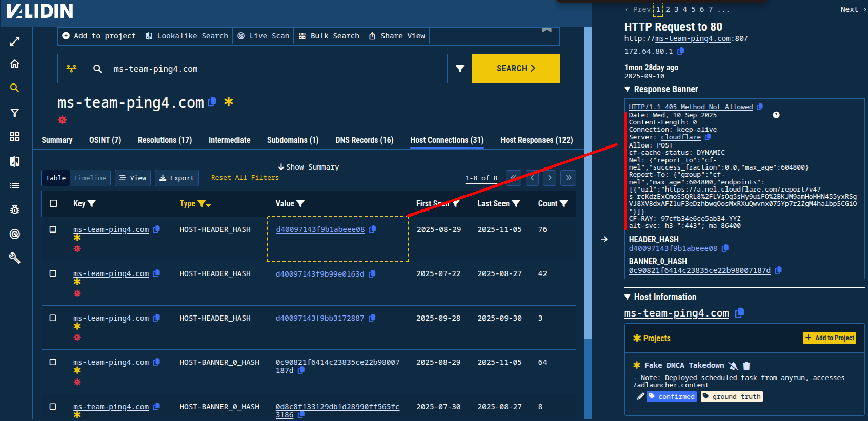Export the table results

[177, 178]
